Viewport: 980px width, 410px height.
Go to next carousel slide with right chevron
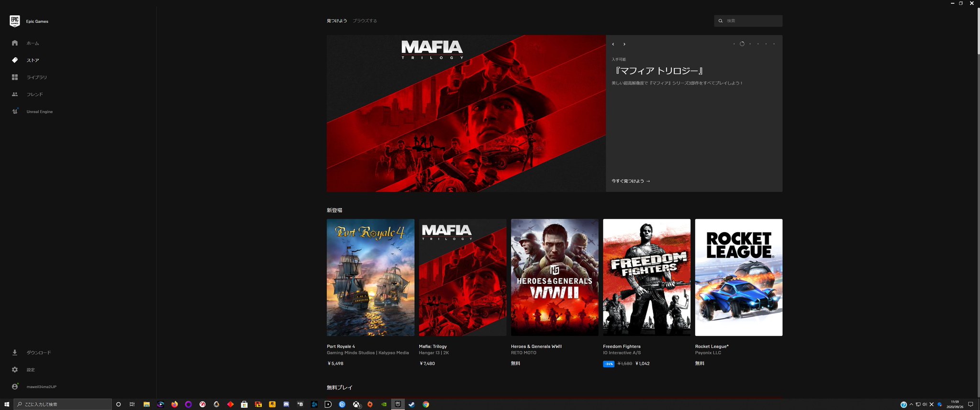pyautogui.click(x=624, y=44)
